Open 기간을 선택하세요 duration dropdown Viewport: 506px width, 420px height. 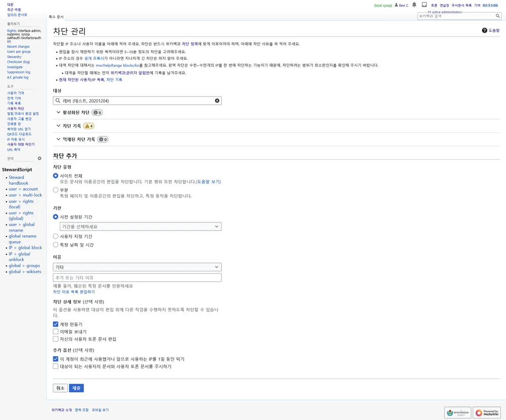pos(140,226)
